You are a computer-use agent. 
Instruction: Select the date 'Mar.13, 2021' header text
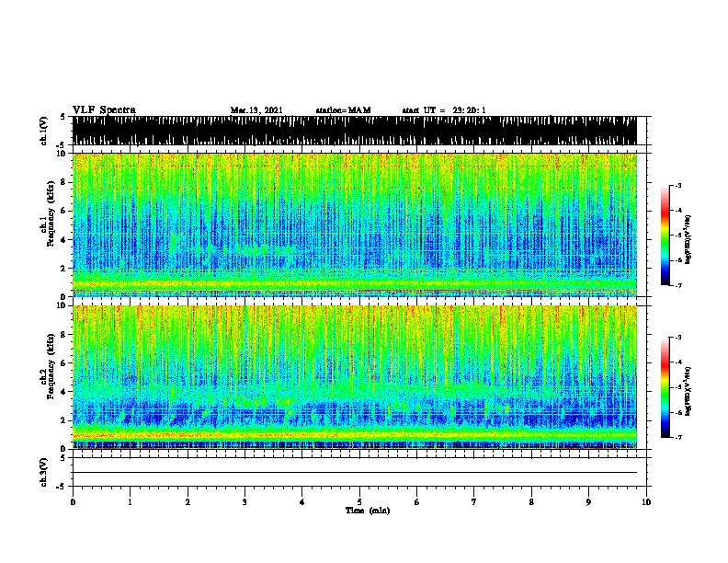[x=256, y=110]
